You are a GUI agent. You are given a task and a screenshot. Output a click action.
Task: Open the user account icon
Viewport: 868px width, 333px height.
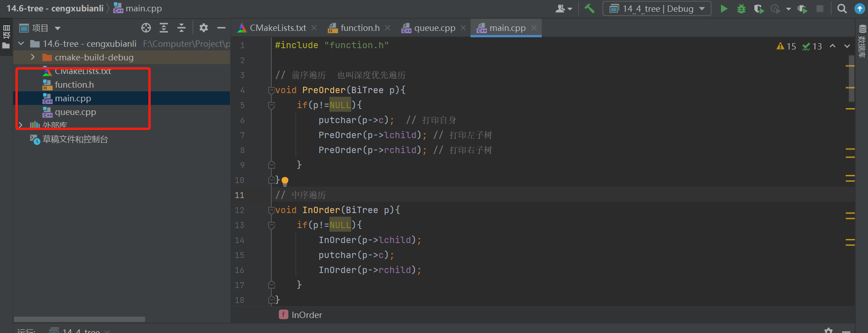tap(564, 9)
